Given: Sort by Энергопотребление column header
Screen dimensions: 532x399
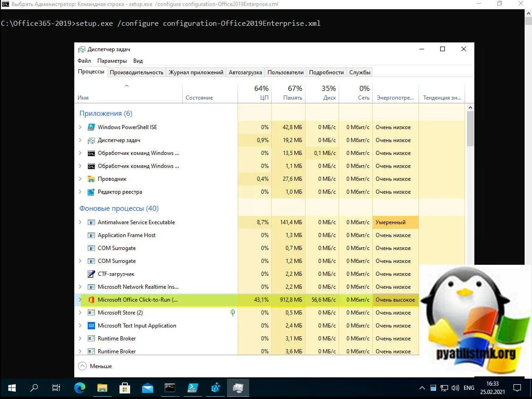Looking at the screenshot, I should [395, 93].
